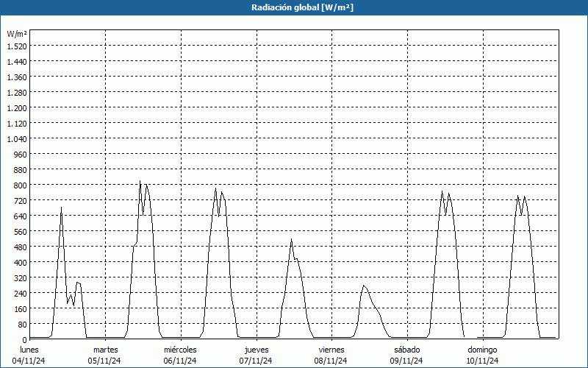The height and width of the screenshot is (368, 588).
Task: Click the 'lunes' day label
Action: 29,350
